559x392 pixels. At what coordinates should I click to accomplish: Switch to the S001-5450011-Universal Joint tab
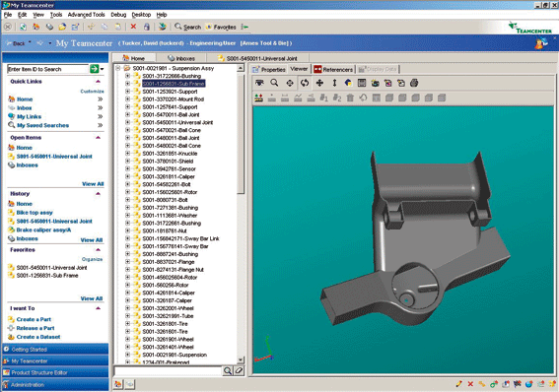[257, 58]
